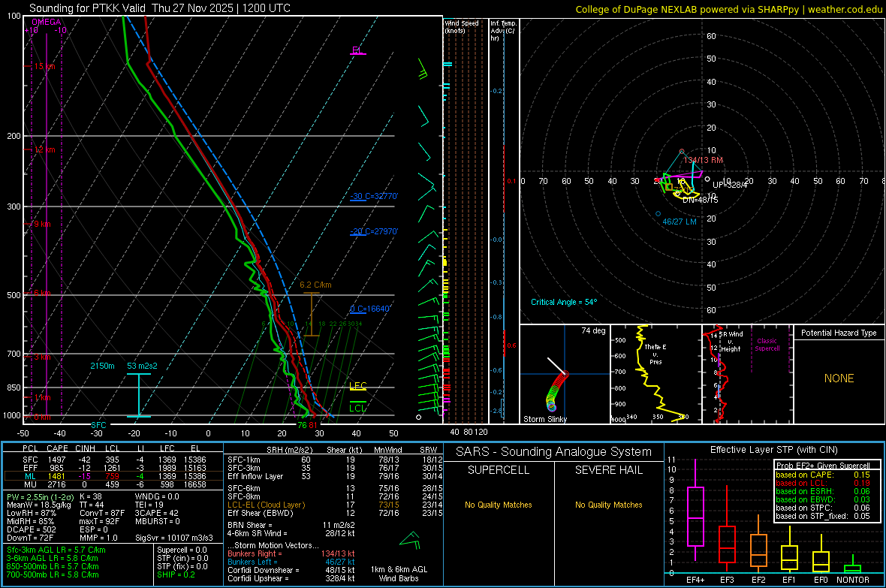The image size is (886, 588).
Task: Click the 'BRN Shear = 11 m2/s2' line
Action: 291,525
